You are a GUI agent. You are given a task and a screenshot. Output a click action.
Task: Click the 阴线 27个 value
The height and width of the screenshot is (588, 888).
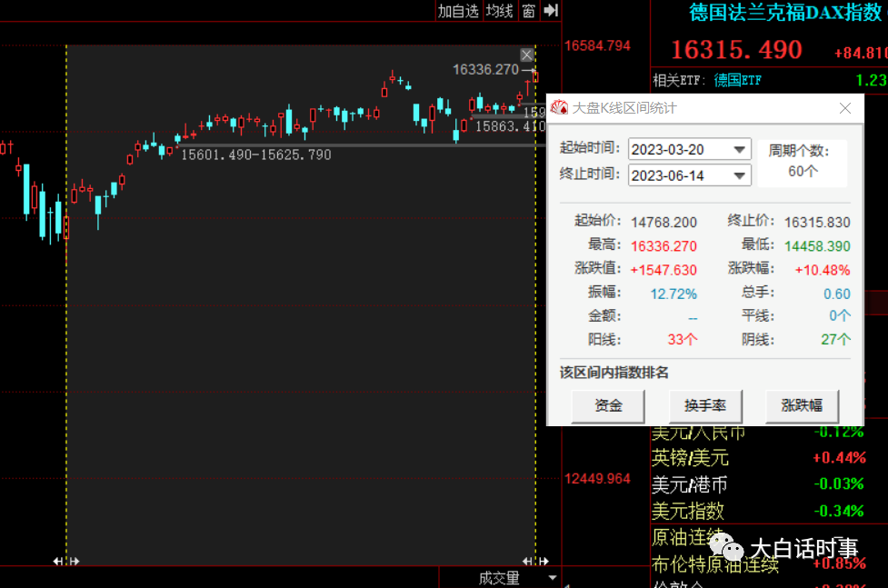pos(835,340)
